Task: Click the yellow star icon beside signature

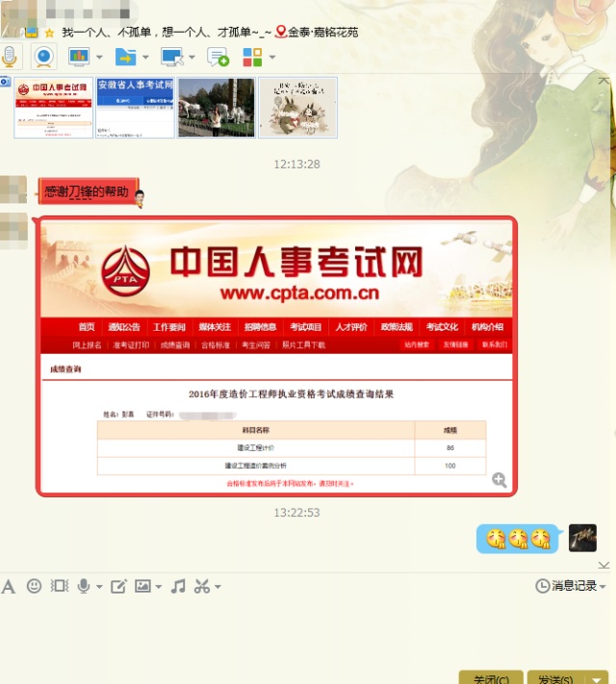Action: 49,33
